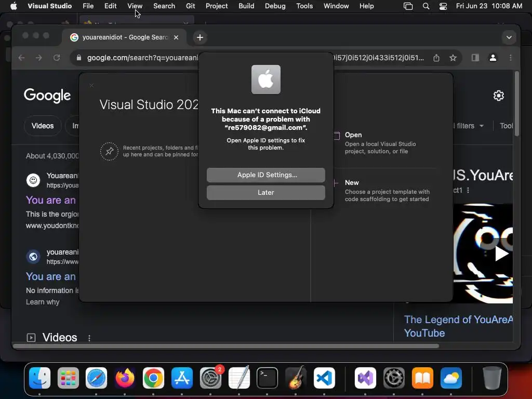Open Google quick settings gear icon
Screen dimensions: 532x399
tap(498, 96)
